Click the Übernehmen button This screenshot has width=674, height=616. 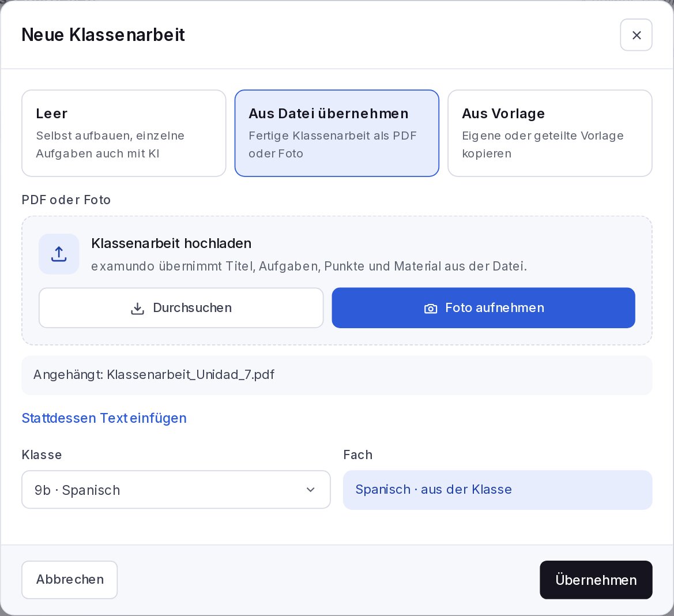coord(596,580)
